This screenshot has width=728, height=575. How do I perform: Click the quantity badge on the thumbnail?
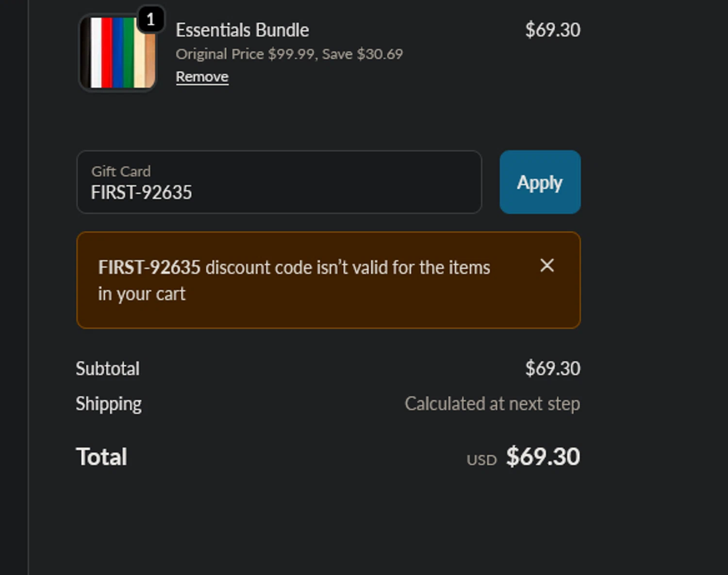coord(150,19)
